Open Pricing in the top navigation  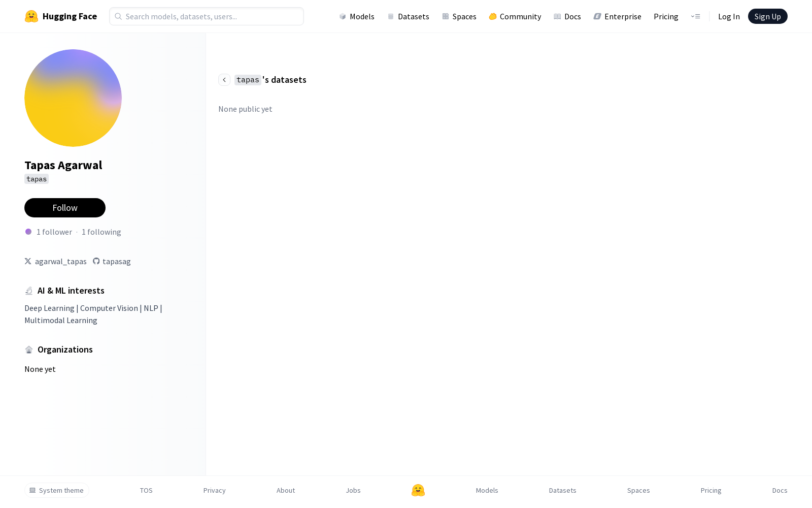[x=666, y=16]
